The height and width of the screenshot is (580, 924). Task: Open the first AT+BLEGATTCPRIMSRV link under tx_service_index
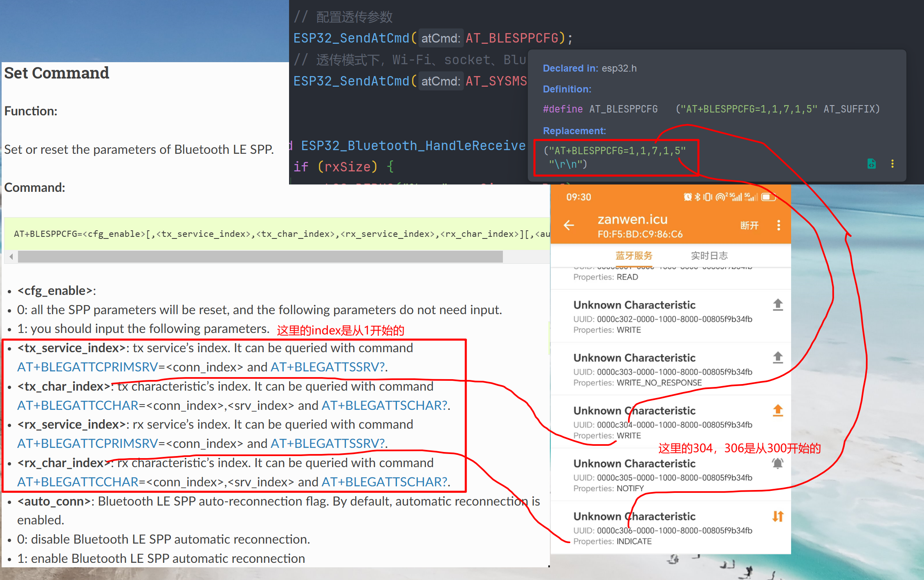(87, 367)
